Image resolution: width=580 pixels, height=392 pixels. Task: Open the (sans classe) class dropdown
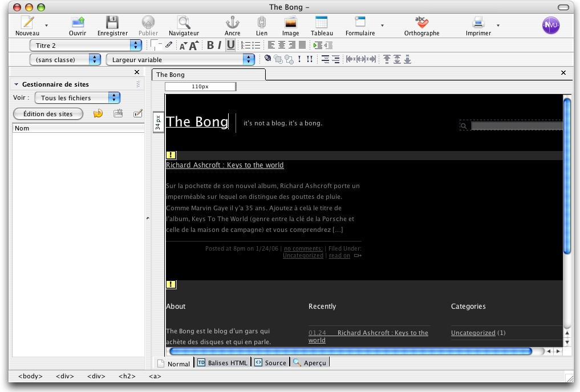pos(65,59)
